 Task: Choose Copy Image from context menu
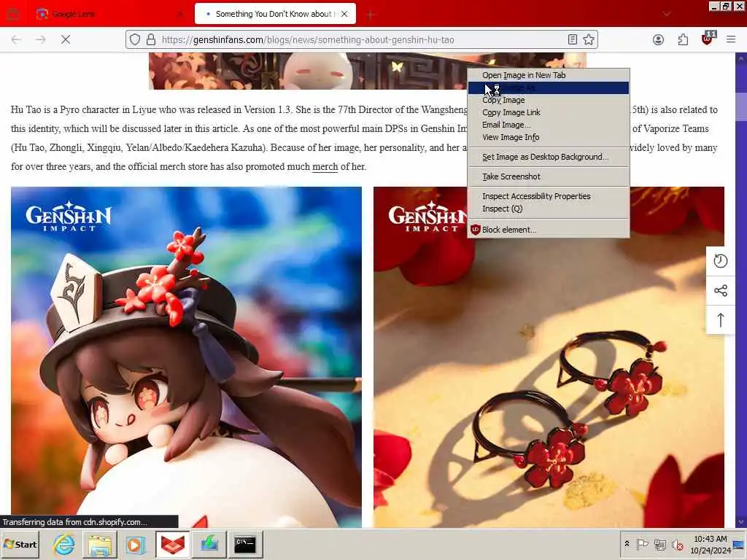[549, 100]
